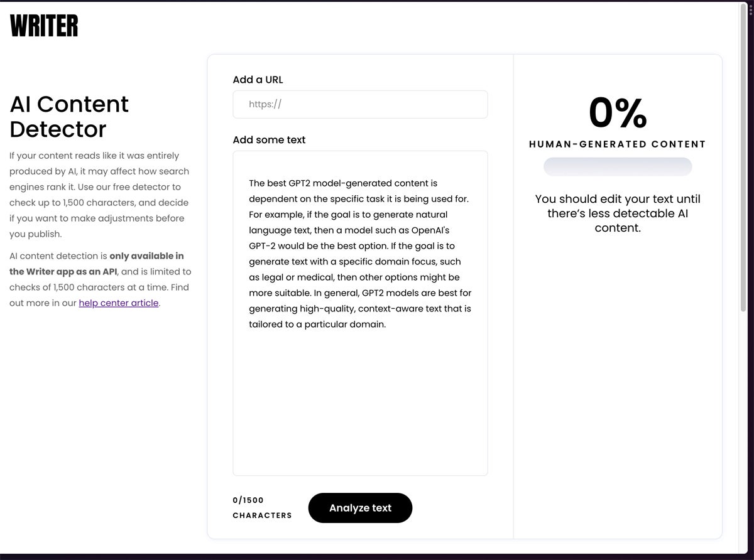The image size is (754, 560).
Task: Click the HUMAN-GENERATED CONTENT caption
Action: (618, 144)
